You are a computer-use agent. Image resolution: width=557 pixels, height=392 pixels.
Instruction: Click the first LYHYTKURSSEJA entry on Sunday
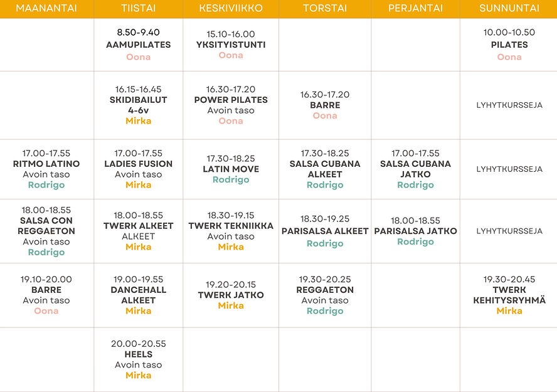(x=509, y=105)
